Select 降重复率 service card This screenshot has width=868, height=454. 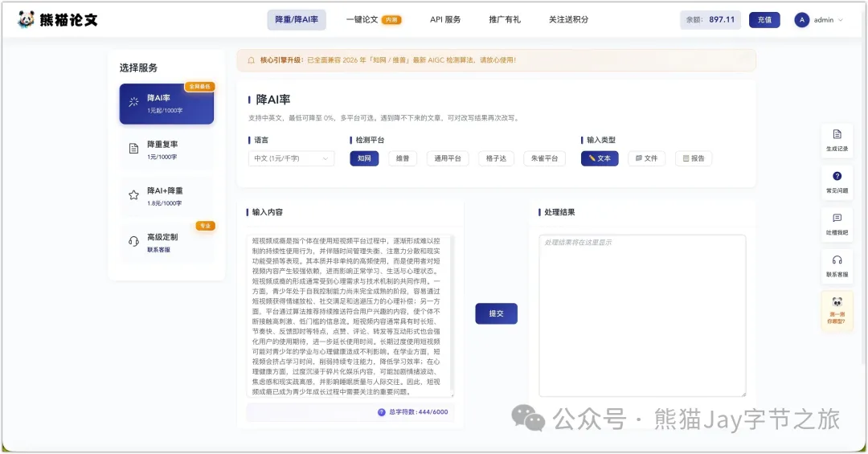[x=166, y=149]
